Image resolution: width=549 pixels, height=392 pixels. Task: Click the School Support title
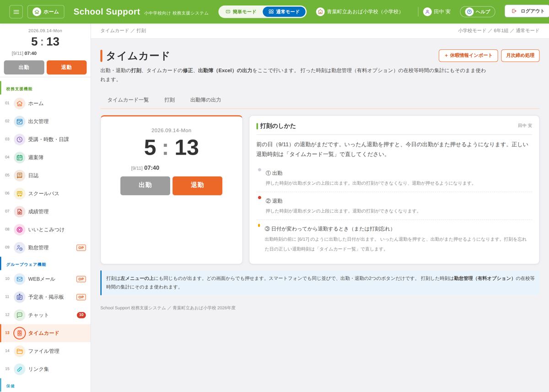(x=107, y=11)
